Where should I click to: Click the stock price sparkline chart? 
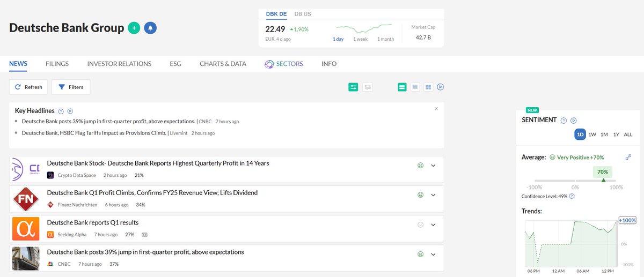[x=364, y=28]
